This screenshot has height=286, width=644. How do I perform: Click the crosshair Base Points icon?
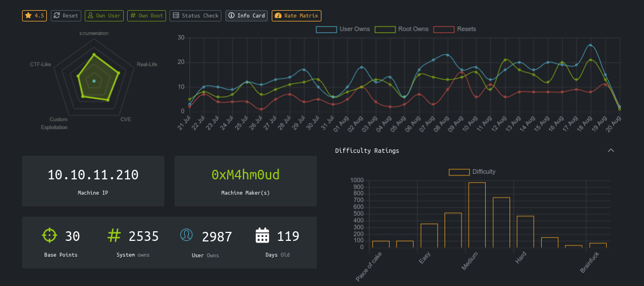(x=50, y=235)
